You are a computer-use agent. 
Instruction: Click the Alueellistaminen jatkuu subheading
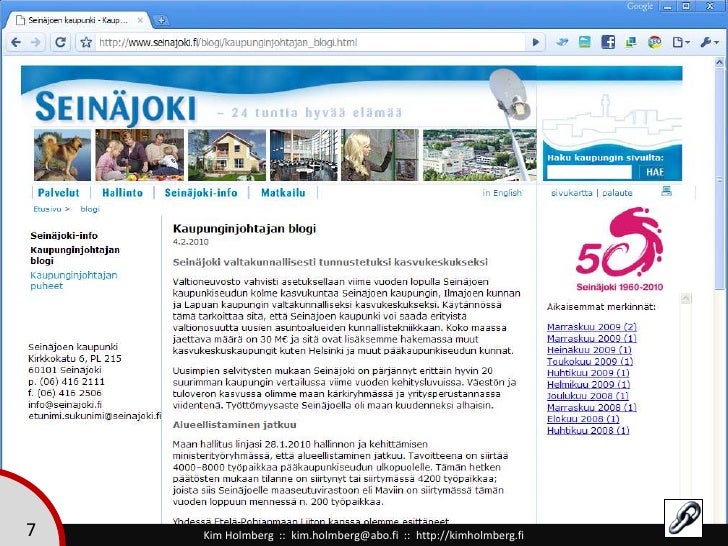pyautogui.click(x=234, y=424)
